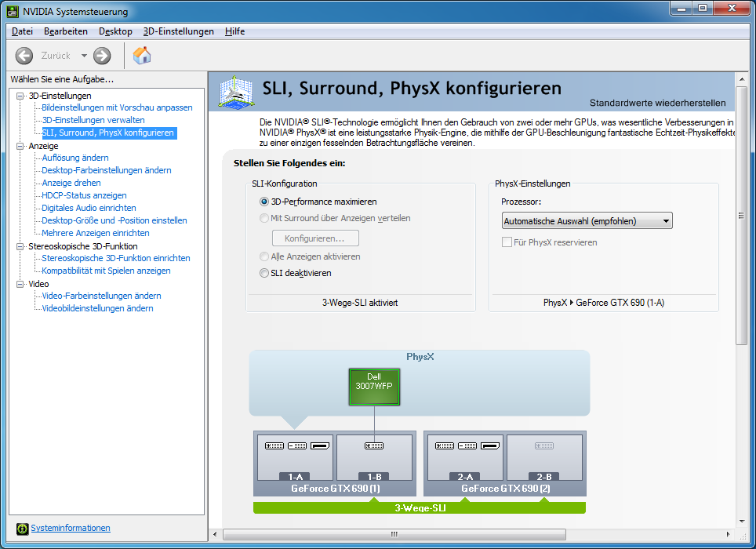Click the disabled DVI connector on GPU 2-B
This screenshot has width=756, height=549.
(544, 445)
